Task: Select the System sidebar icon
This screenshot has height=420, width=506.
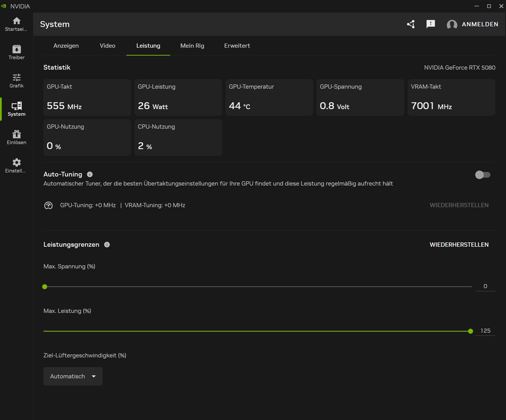Action: pyautogui.click(x=17, y=105)
